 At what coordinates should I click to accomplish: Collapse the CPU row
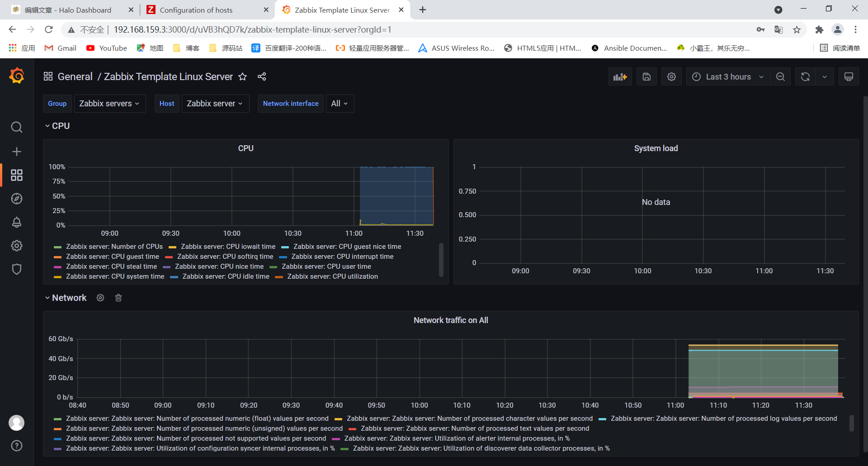(x=57, y=126)
